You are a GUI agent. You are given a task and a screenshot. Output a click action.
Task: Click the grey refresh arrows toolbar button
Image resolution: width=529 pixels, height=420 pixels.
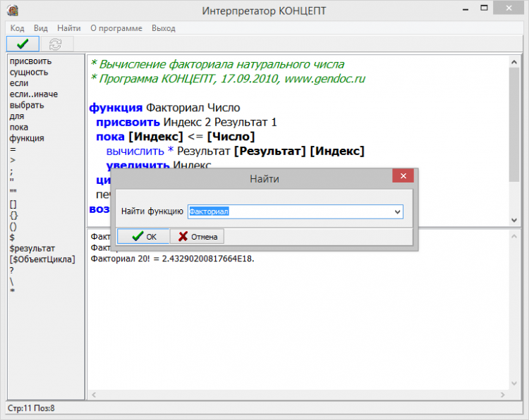[x=56, y=44]
